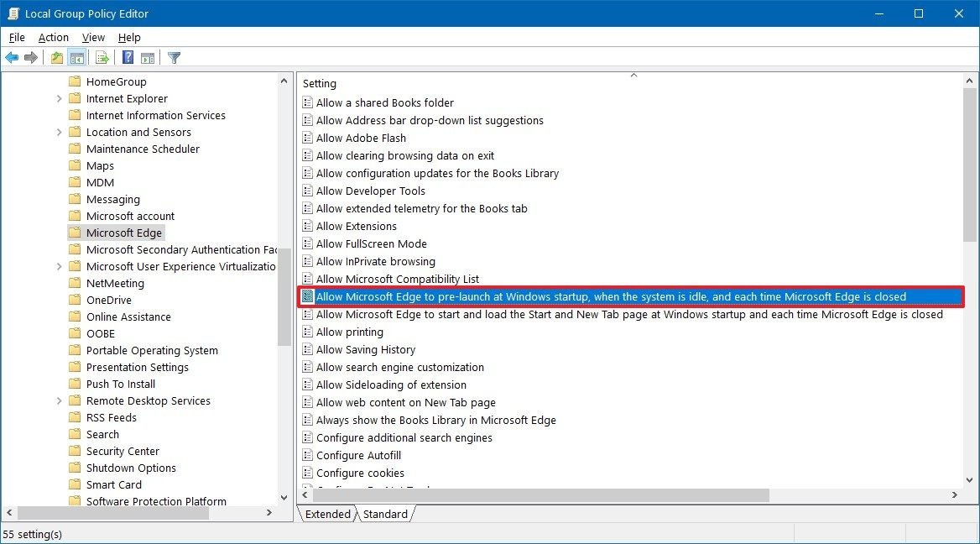Select Allow web content on New Tab page

coord(405,403)
